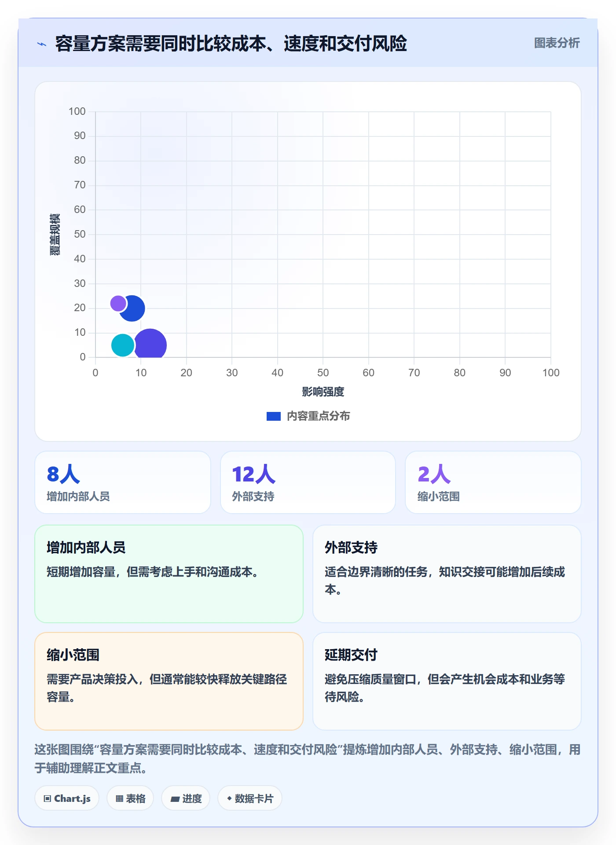Open the 2人 缩小范围 stat card
The width and height of the screenshot is (616, 845).
(493, 482)
